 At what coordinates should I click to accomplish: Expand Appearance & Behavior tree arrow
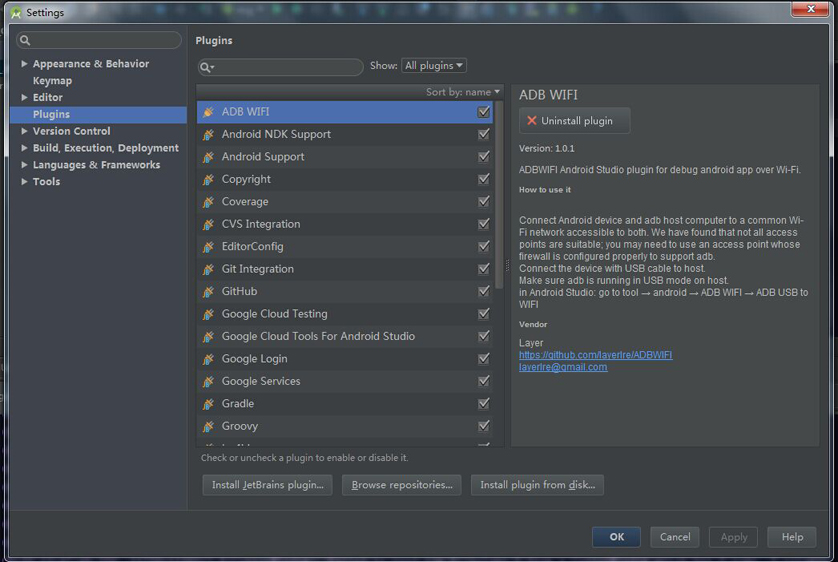click(x=24, y=64)
